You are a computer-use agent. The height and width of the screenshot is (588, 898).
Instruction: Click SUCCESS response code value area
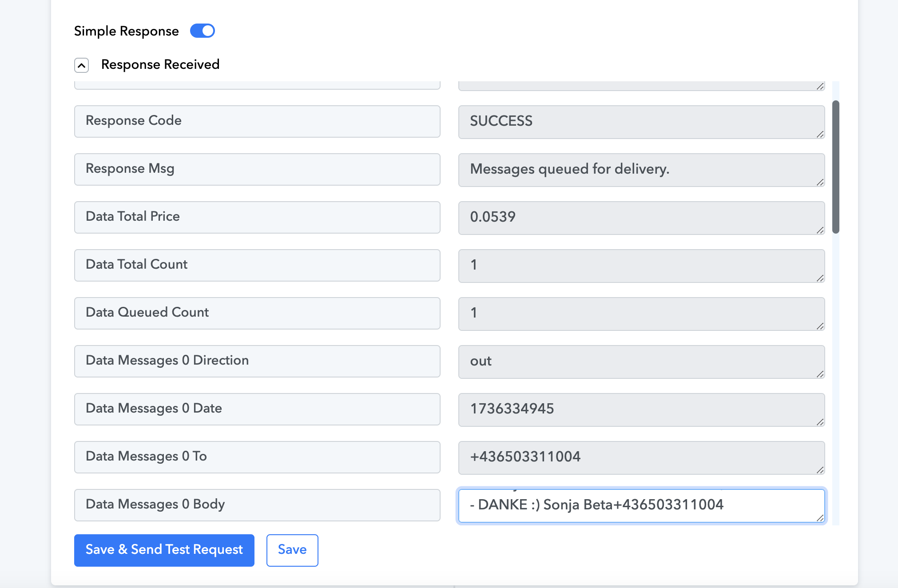(x=642, y=121)
